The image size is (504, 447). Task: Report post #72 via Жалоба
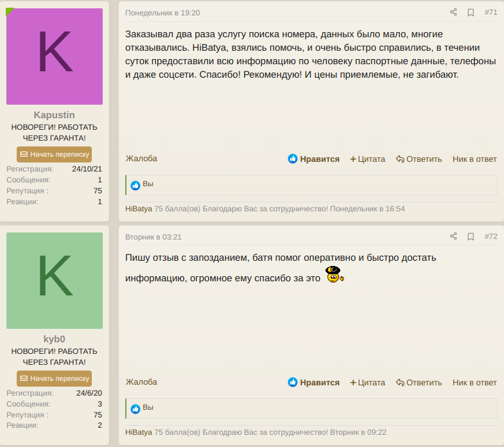tap(141, 382)
